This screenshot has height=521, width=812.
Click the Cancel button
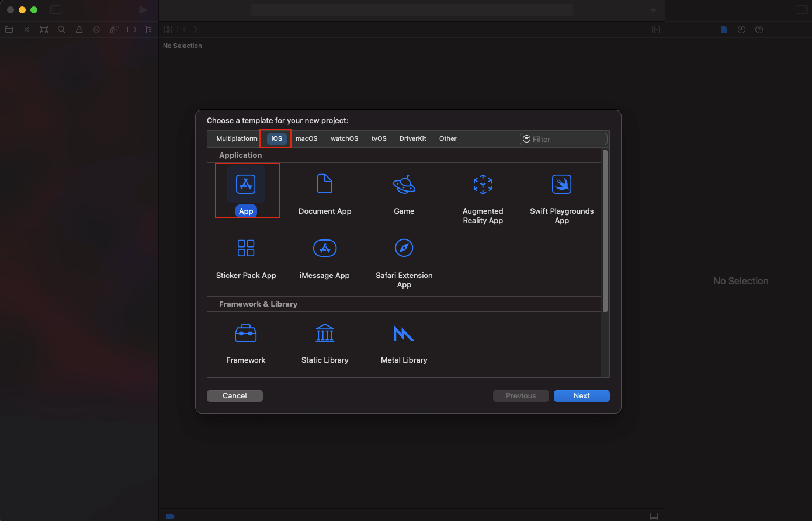pos(235,396)
